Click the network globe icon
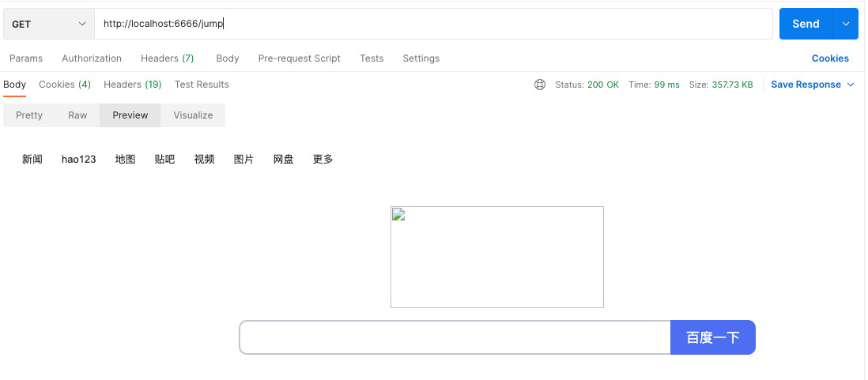Screen dimensions: 868x380 [540, 85]
